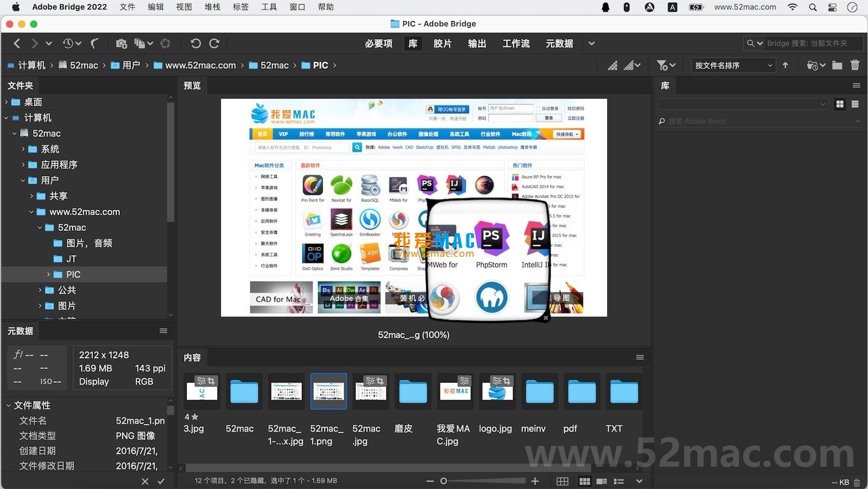Expand the 共享 folder node
The image size is (868, 489).
[32, 196]
